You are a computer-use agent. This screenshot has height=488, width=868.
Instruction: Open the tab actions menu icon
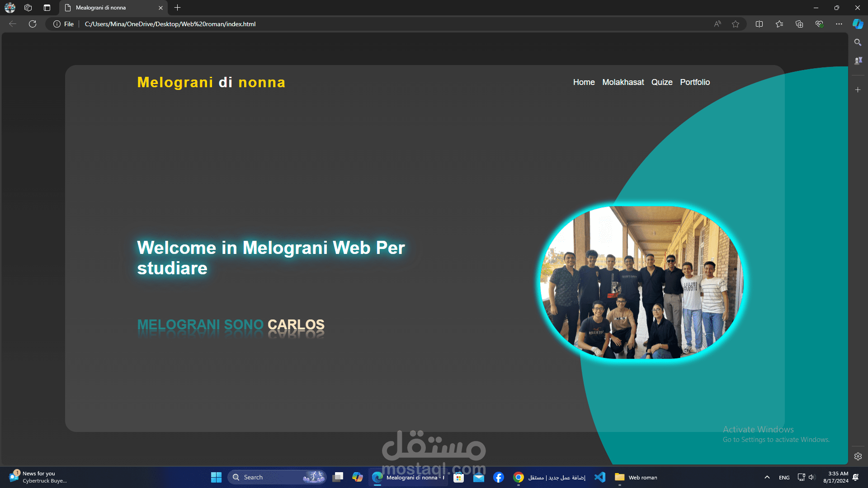coord(47,8)
